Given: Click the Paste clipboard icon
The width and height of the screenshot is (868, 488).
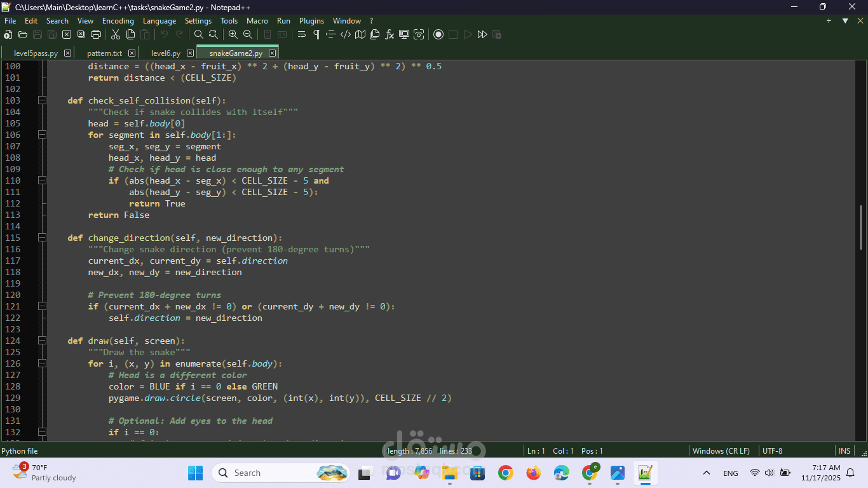Looking at the screenshot, I should point(145,34).
